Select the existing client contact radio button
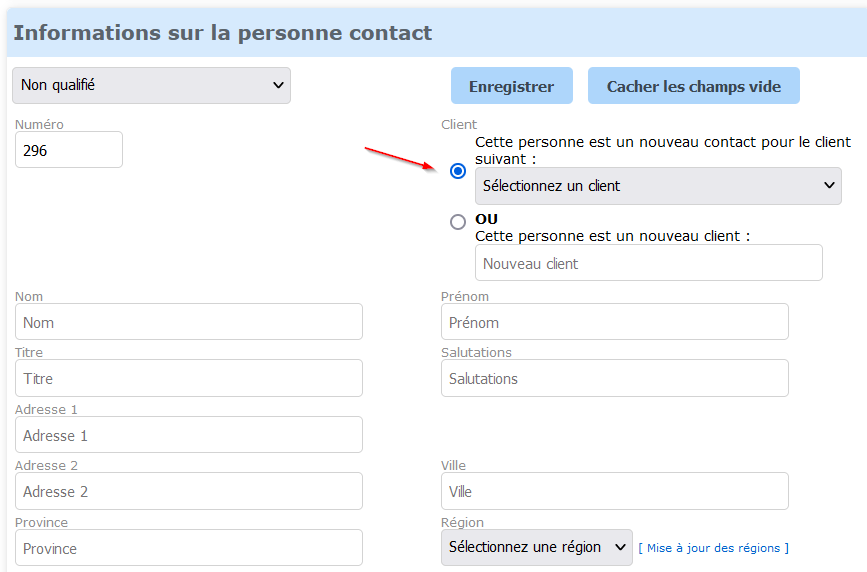 pyautogui.click(x=458, y=171)
